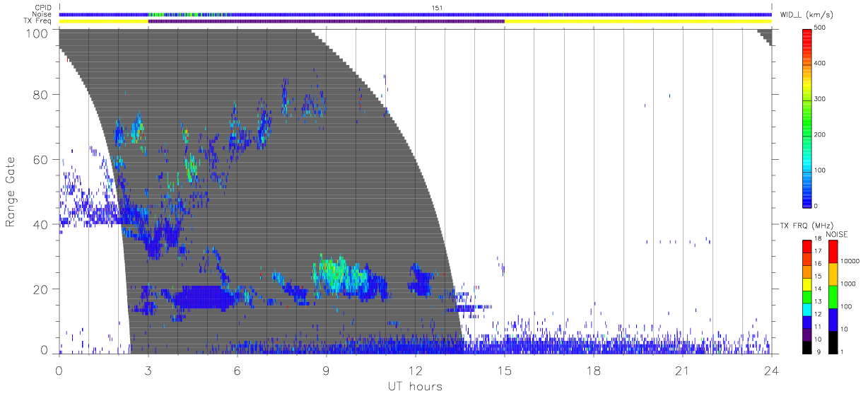Click the 400 label on width colorbar

coord(821,64)
